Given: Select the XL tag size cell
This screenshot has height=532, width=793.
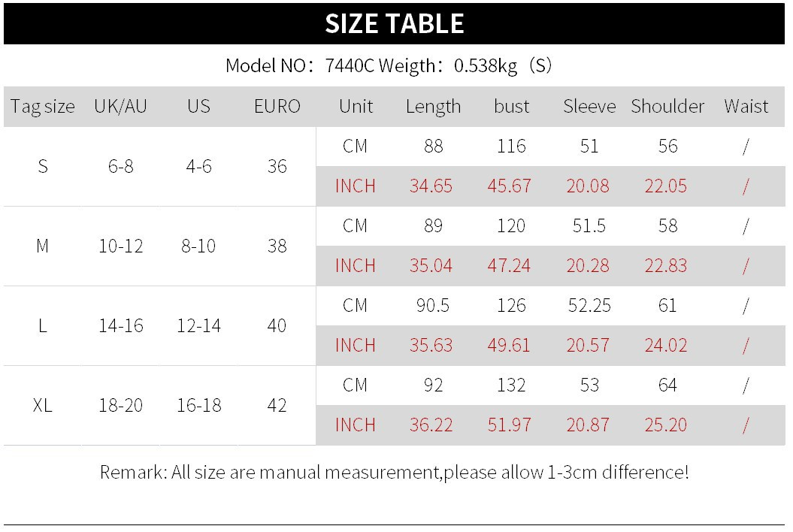Looking at the screenshot, I should [43, 405].
